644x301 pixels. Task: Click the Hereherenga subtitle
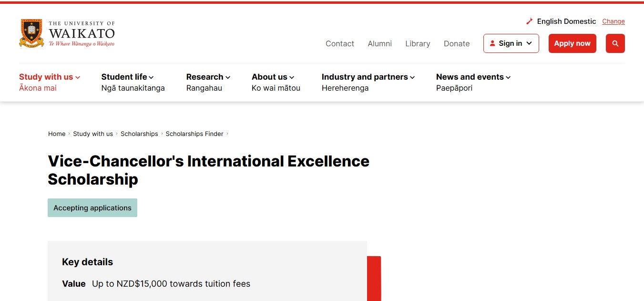[x=345, y=88]
